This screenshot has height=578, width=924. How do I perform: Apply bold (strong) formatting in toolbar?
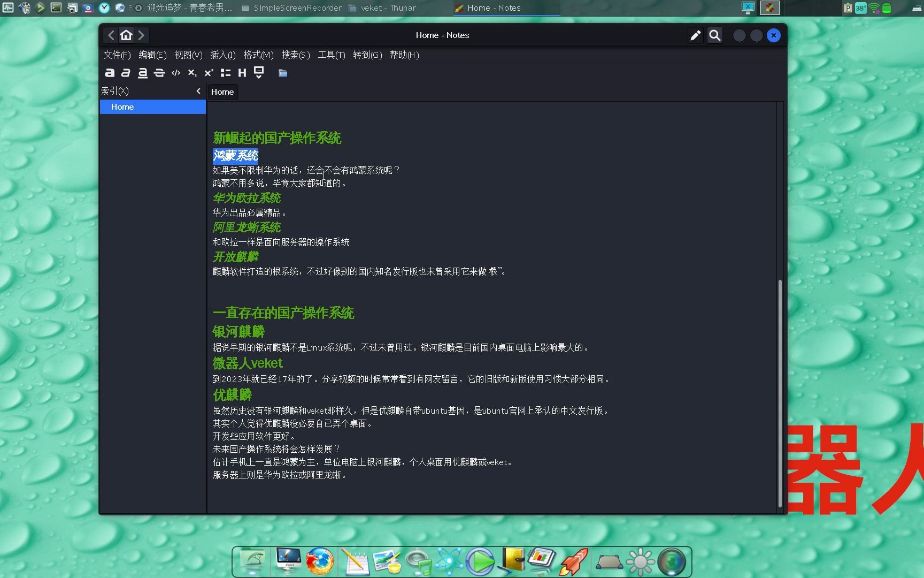pyautogui.click(x=109, y=73)
